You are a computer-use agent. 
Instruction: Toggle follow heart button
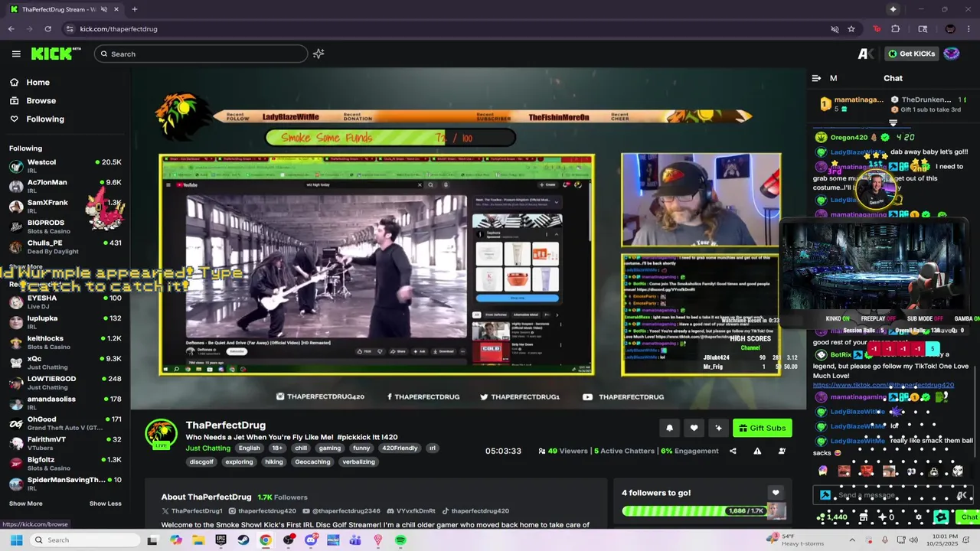pyautogui.click(x=694, y=429)
